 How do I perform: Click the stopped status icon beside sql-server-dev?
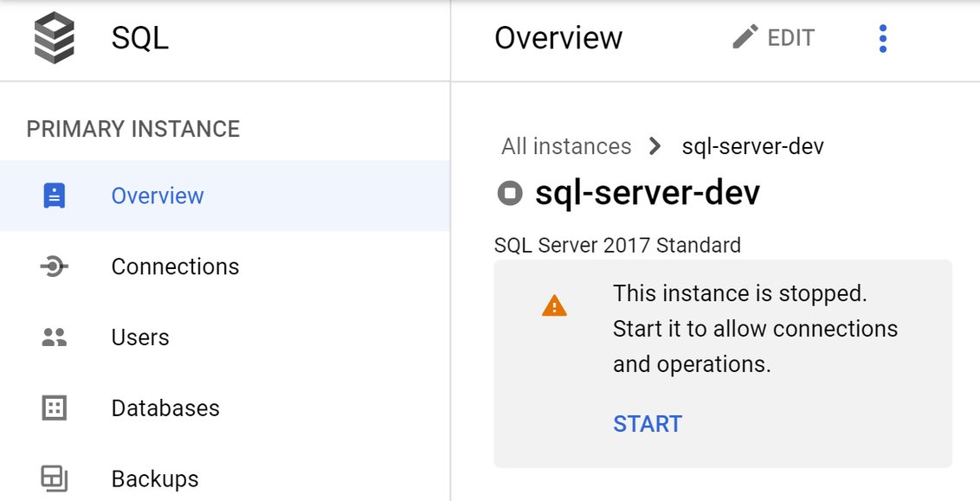(509, 192)
